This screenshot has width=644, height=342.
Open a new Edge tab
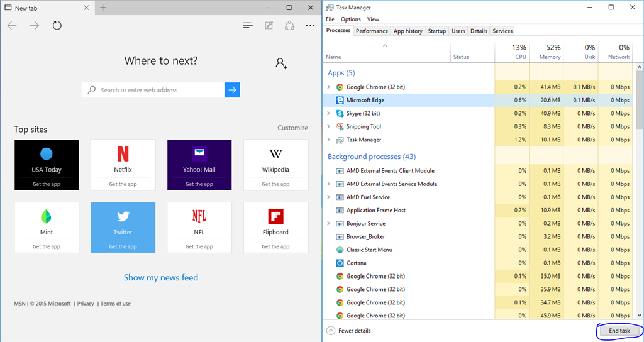pyautogui.click(x=103, y=8)
